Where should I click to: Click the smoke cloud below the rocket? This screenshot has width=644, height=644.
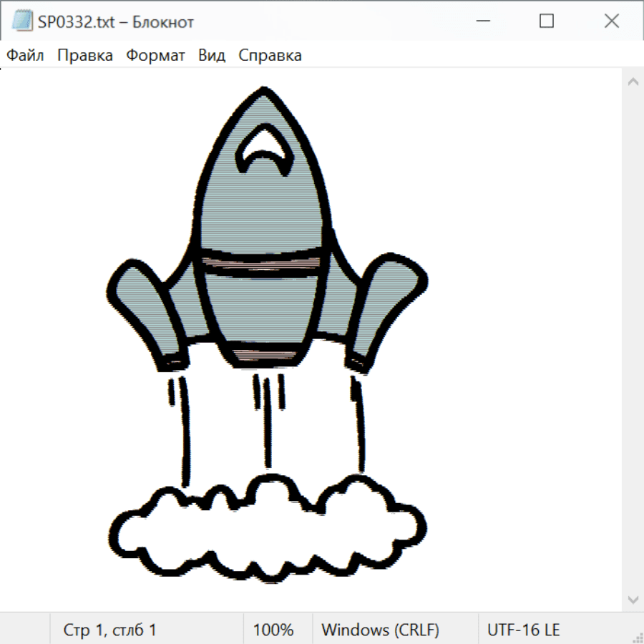[x=268, y=533]
